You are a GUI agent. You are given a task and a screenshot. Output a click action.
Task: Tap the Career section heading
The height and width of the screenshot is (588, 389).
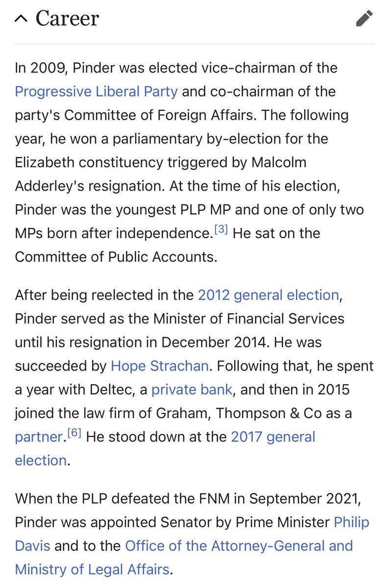click(x=67, y=19)
